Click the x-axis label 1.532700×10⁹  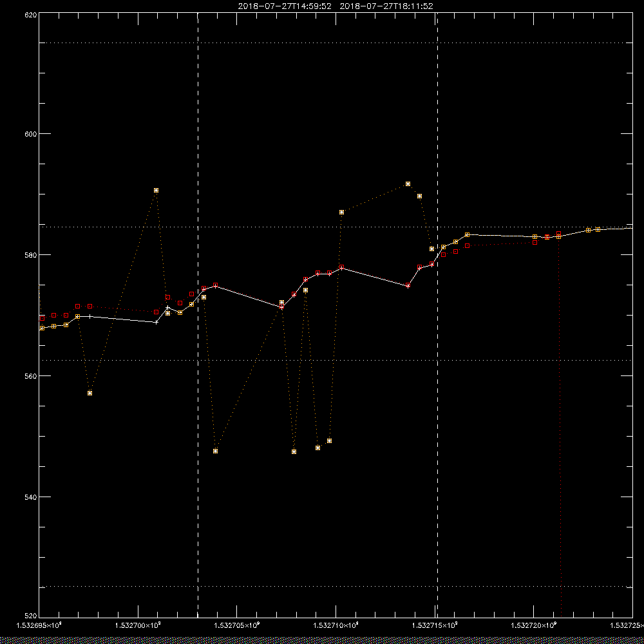click(138, 625)
